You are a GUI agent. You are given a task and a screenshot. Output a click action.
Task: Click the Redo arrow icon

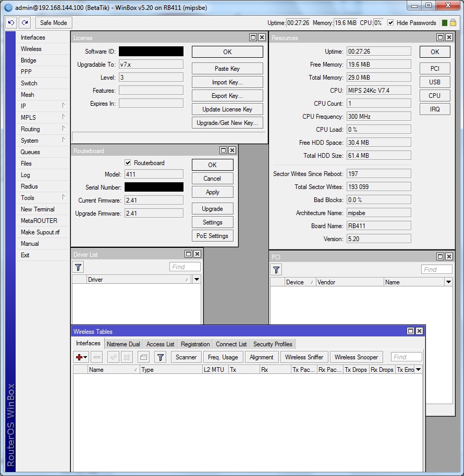[x=25, y=23]
